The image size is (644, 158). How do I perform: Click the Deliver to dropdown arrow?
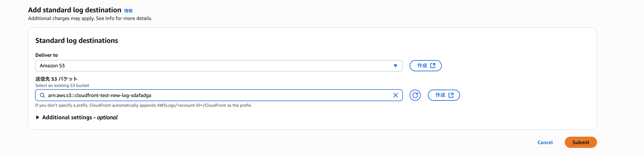pos(395,66)
